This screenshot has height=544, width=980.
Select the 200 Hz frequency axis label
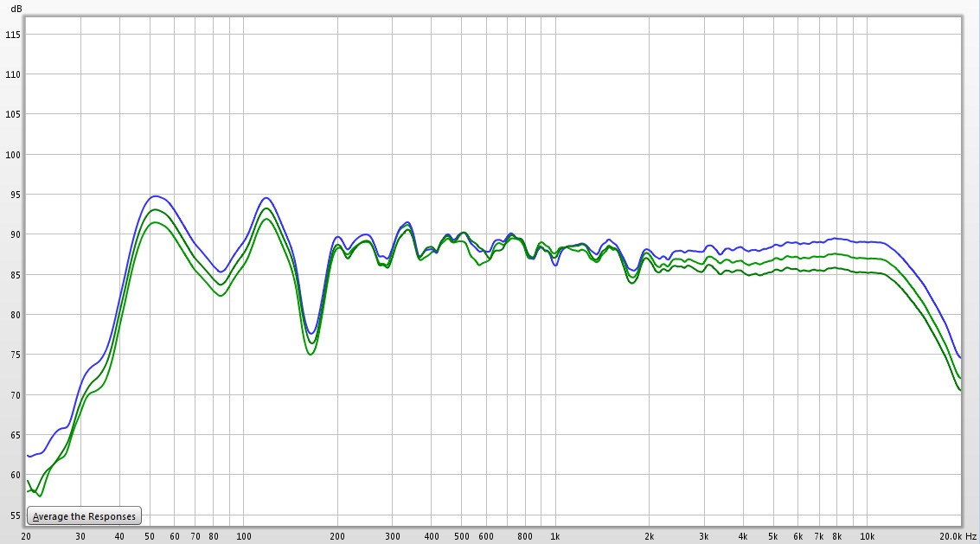pos(337,536)
